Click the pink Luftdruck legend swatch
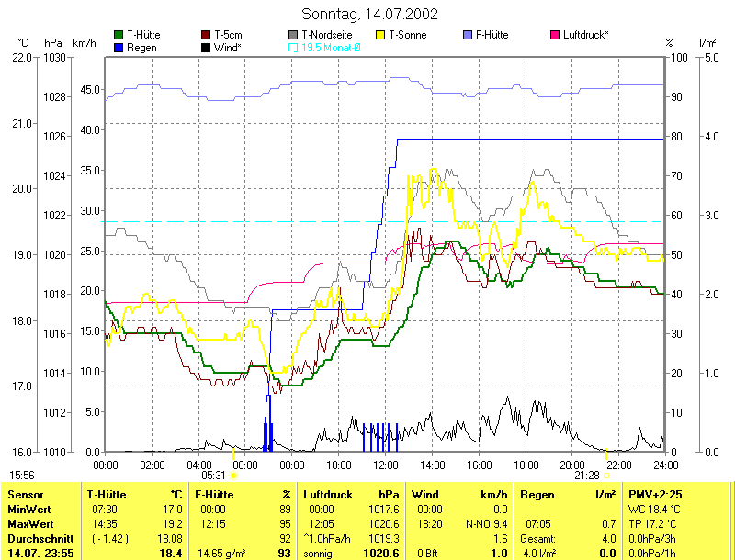Viewport: 735px width, 560px height. click(x=555, y=35)
